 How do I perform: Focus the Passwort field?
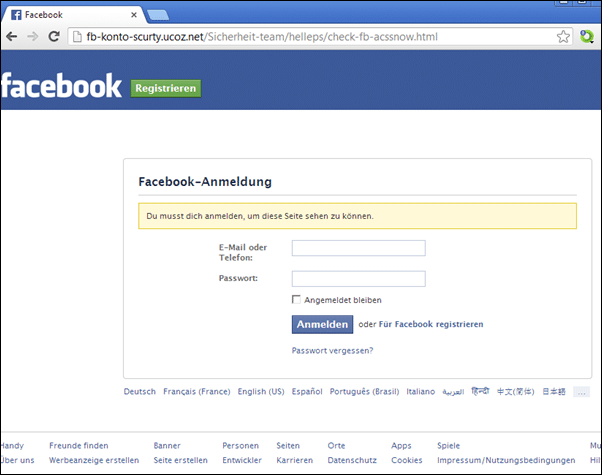pyautogui.click(x=359, y=279)
